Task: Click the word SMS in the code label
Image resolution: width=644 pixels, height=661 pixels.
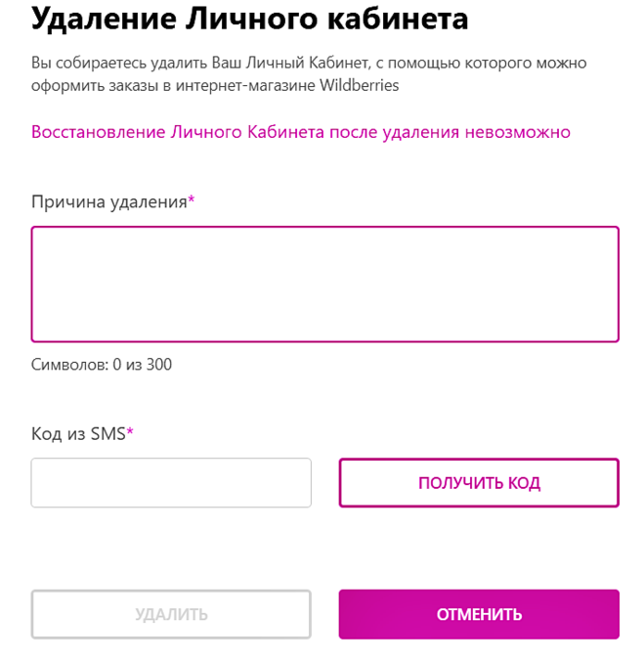Action: 107,434
